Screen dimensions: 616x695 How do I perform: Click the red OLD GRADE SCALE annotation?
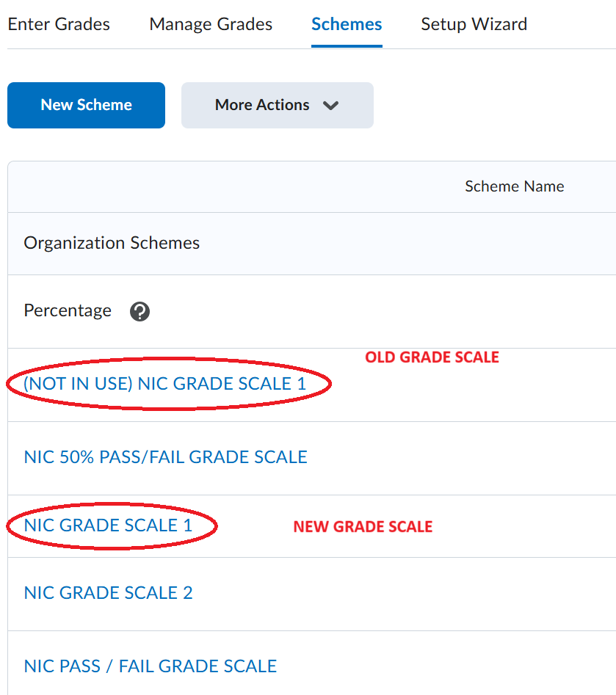point(432,357)
